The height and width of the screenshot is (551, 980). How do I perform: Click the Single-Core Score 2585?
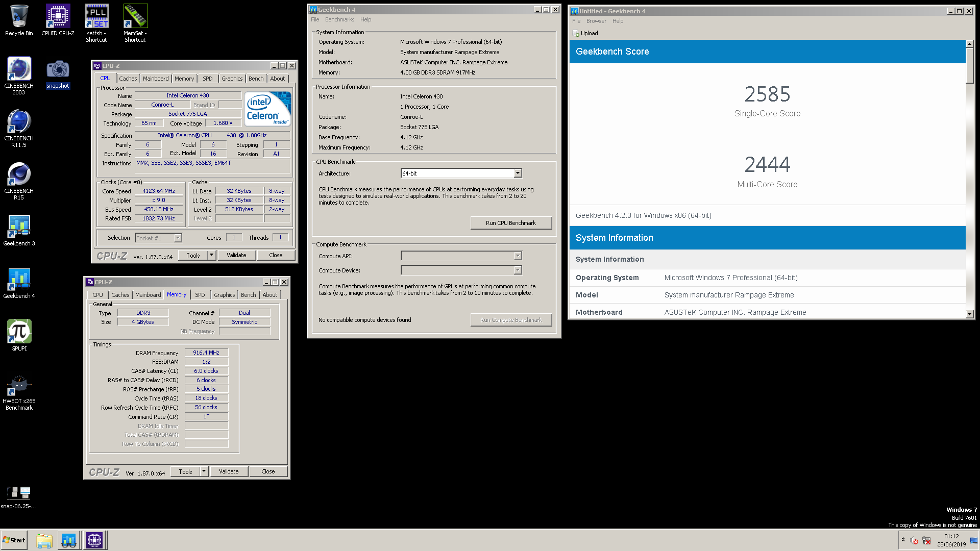tap(767, 94)
